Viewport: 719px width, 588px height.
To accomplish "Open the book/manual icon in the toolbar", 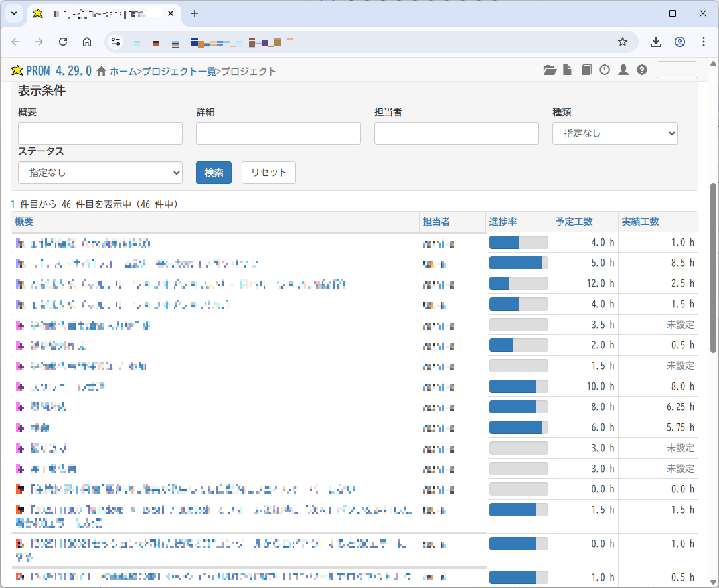I will [586, 70].
